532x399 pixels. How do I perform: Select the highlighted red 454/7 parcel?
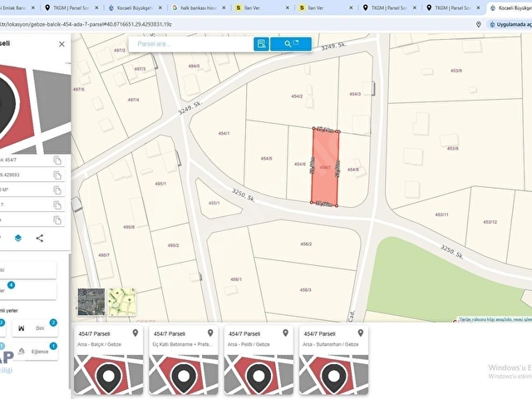(325, 167)
